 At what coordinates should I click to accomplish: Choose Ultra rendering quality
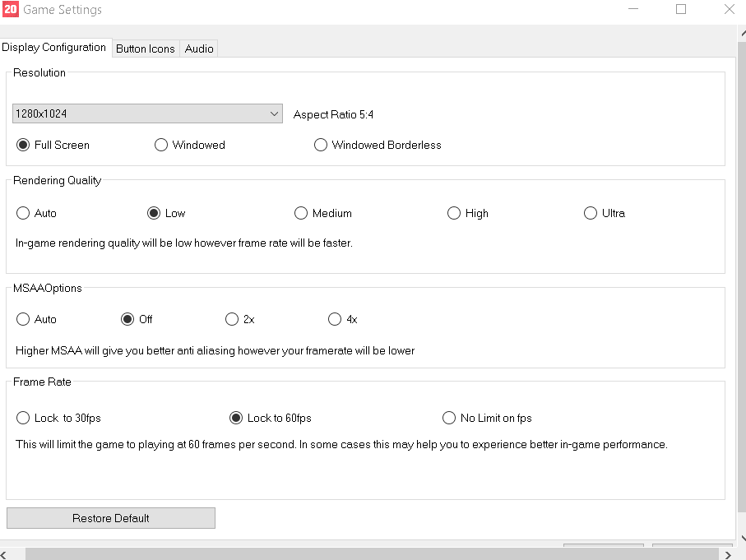coord(590,213)
